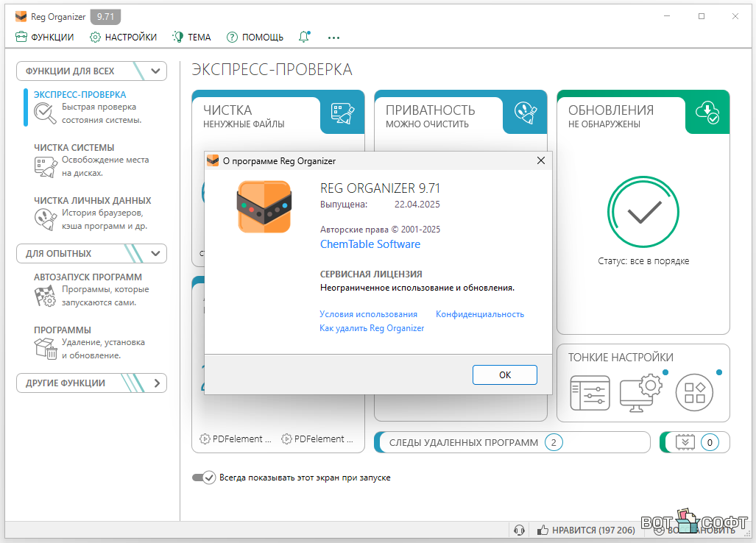Click the ПРИВАТНОСТЬ card header icon
This screenshot has width=756, height=543.
coord(525,113)
